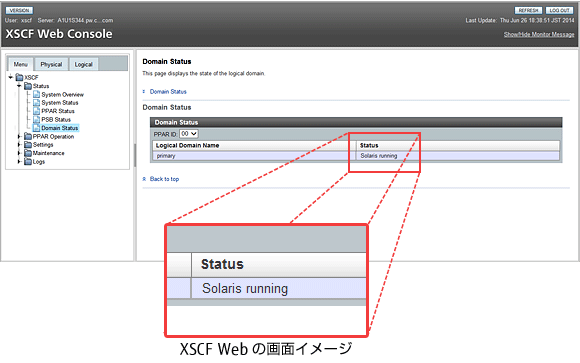The width and height of the screenshot is (580, 363).
Task: Click the Status folder icon
Action: 28,86
